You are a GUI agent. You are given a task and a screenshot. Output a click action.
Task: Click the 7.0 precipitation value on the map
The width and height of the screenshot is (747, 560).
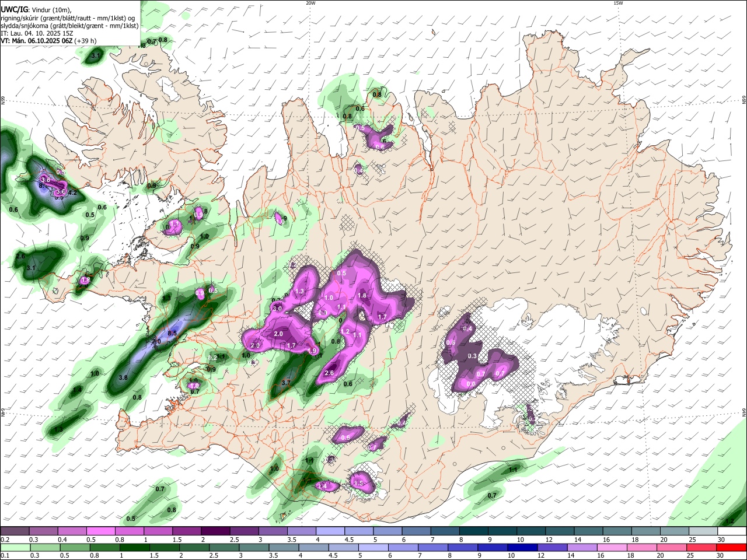(156, 342)
